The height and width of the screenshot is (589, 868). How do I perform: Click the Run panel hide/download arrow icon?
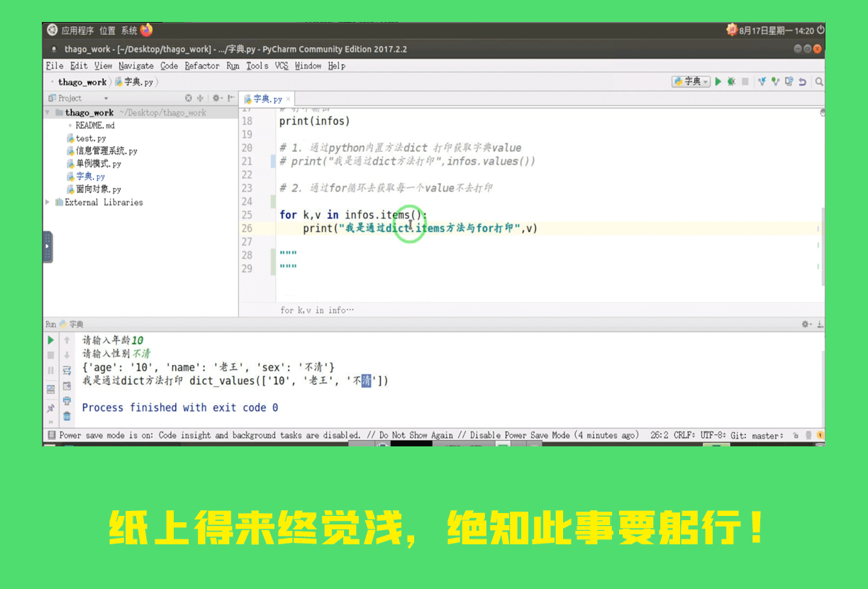pyautogui.click(x=820, y=324)
